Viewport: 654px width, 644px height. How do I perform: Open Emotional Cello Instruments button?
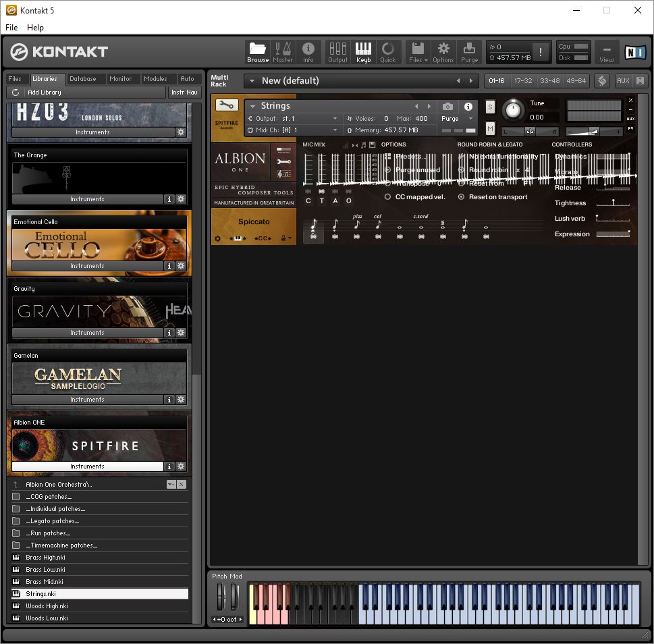point(87,266)
